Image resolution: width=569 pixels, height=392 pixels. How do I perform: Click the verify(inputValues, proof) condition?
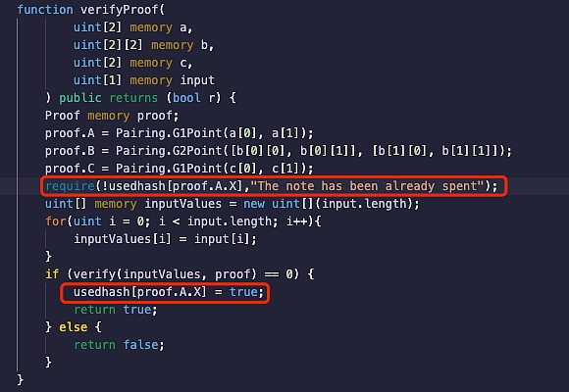164,274
